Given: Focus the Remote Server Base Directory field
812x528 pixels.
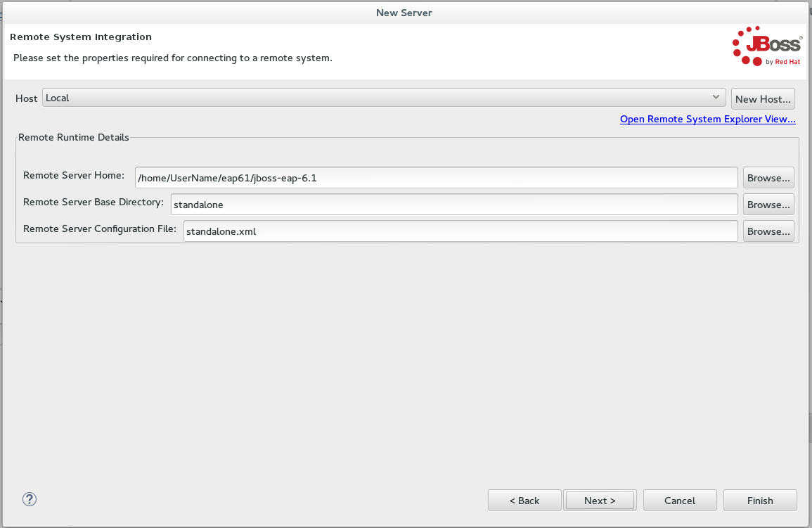Looking at the screenshot, I should pyautogui.click(x=454, y=205).
